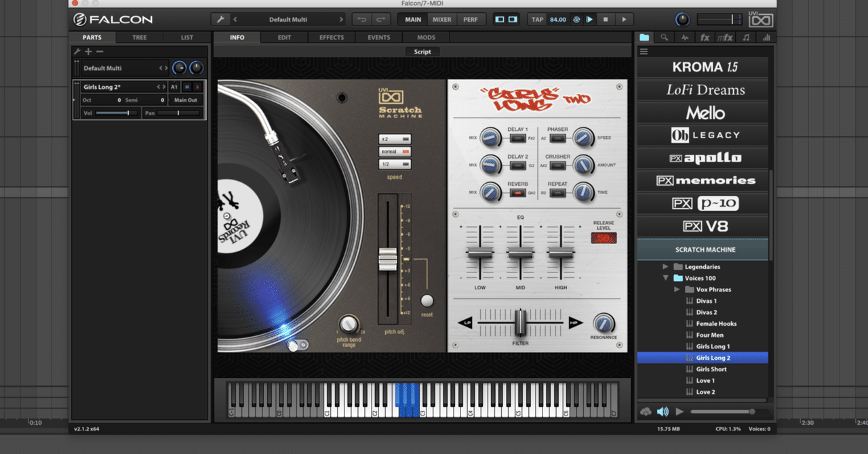Image resolution: width=868 pixels, height=454 pixels.
Task: Toggle the REVERB effect switch
Action: click(517, 192)
